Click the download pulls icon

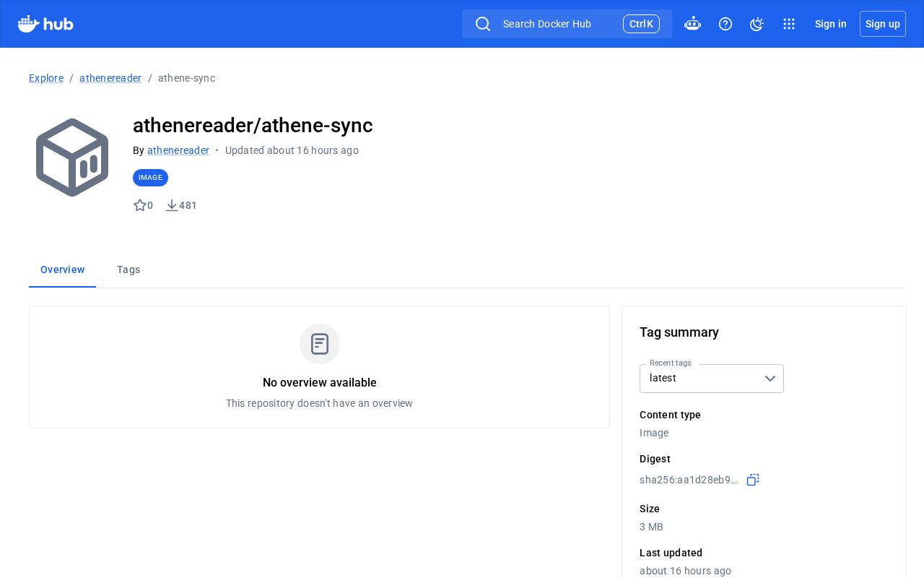[172, 205]
